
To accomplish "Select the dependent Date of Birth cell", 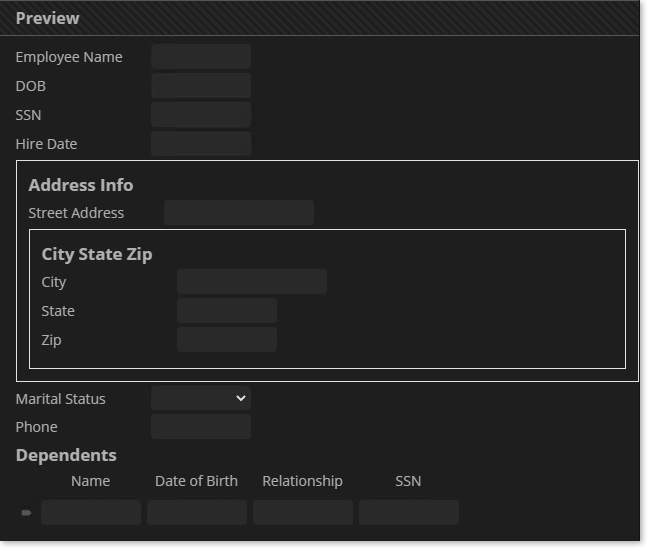I will [x=197, y=513].
